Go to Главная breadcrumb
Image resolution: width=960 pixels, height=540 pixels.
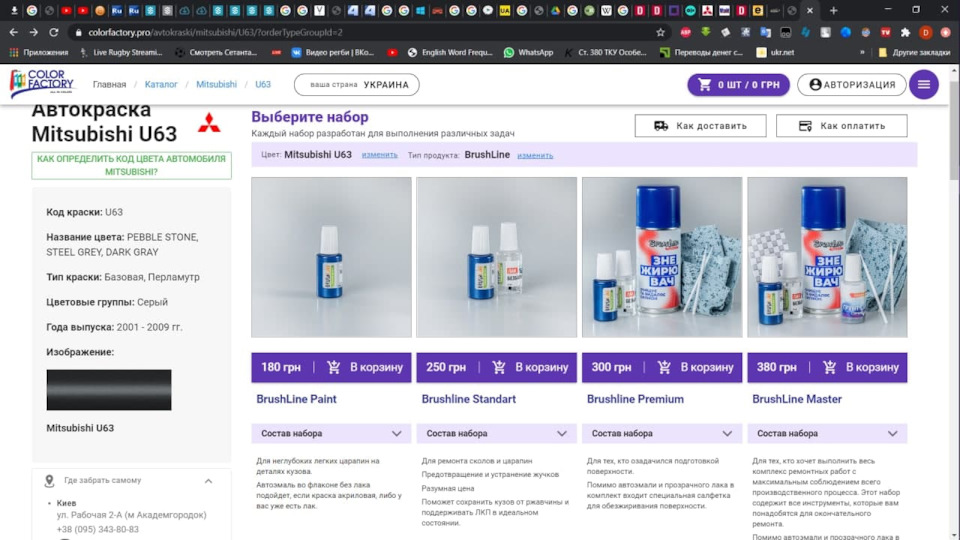(110, 84)
